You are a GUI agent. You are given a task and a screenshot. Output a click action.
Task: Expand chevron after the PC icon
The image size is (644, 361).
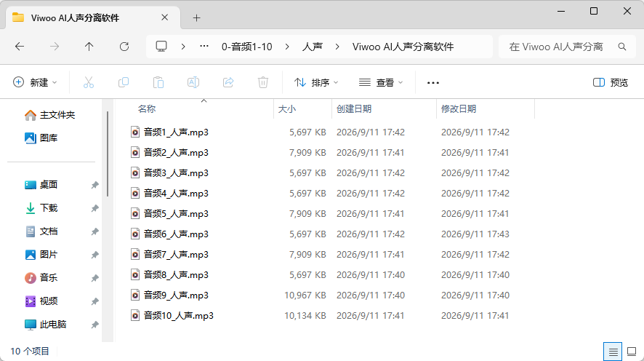tap(183, 47)
